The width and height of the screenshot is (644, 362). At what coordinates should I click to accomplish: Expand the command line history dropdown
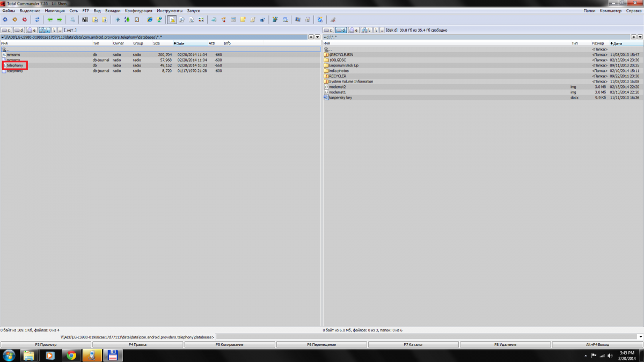640,337
